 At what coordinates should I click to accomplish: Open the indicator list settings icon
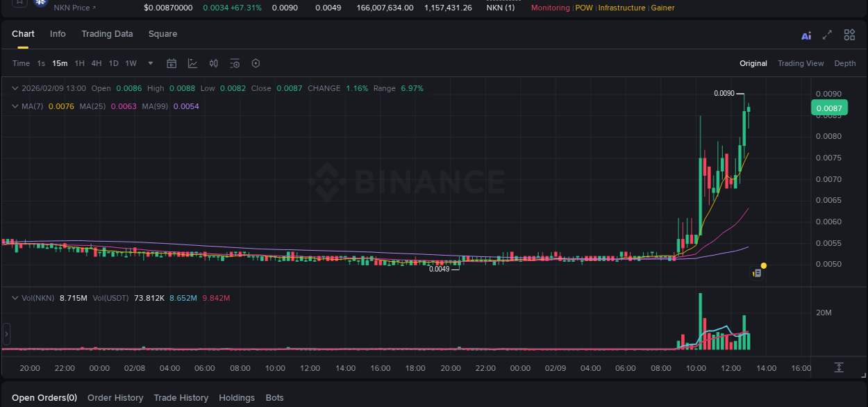click(234, 63)
